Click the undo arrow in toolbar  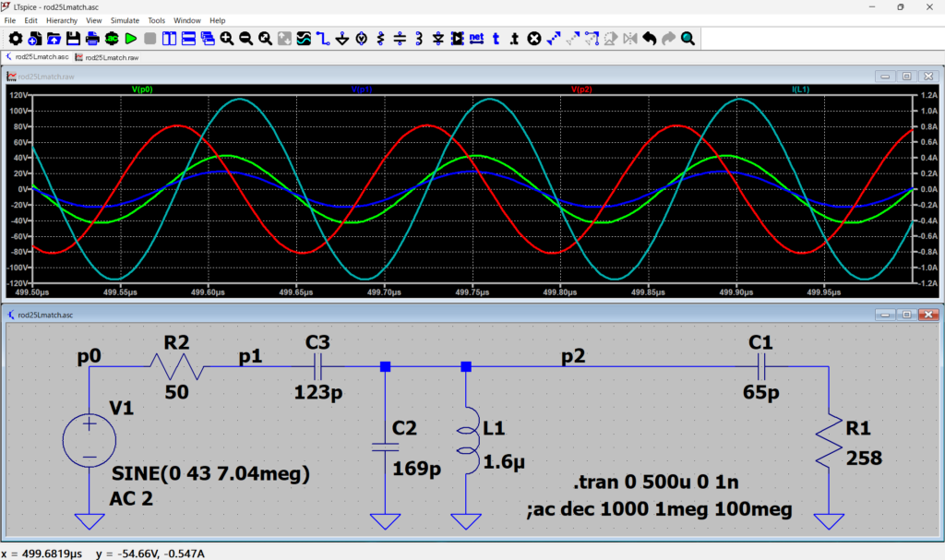click(x=650, y=39)
